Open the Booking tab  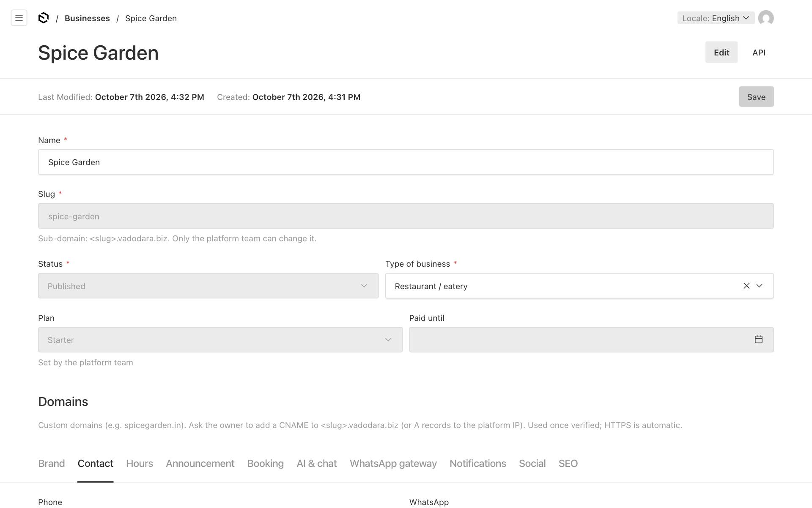[266, 464]
